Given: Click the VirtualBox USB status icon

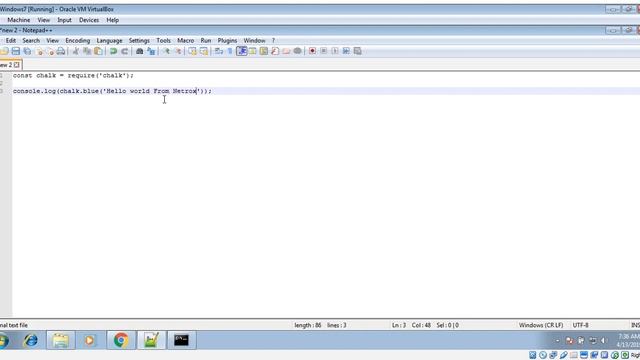Looking at the screenshot, I should (x=564, y=355).
